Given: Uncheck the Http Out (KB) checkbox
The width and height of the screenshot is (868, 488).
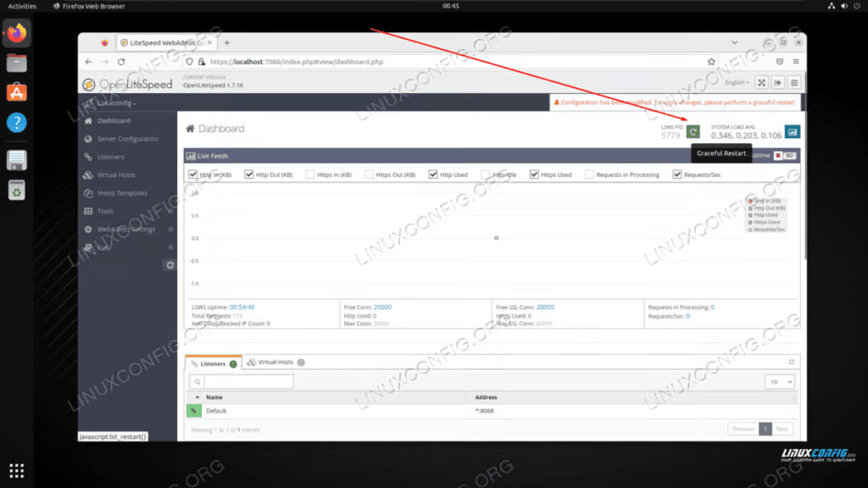Looking at the screenshot, I should [249, 175].
